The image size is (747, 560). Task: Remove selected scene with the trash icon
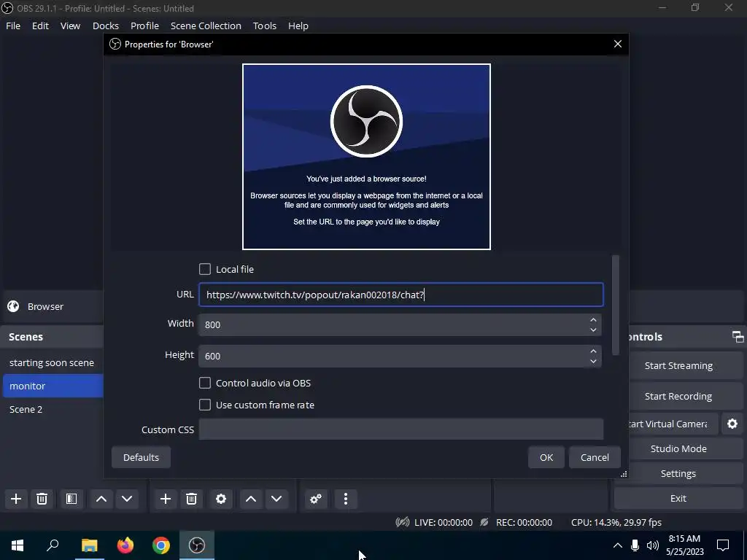tap(42, 499)
